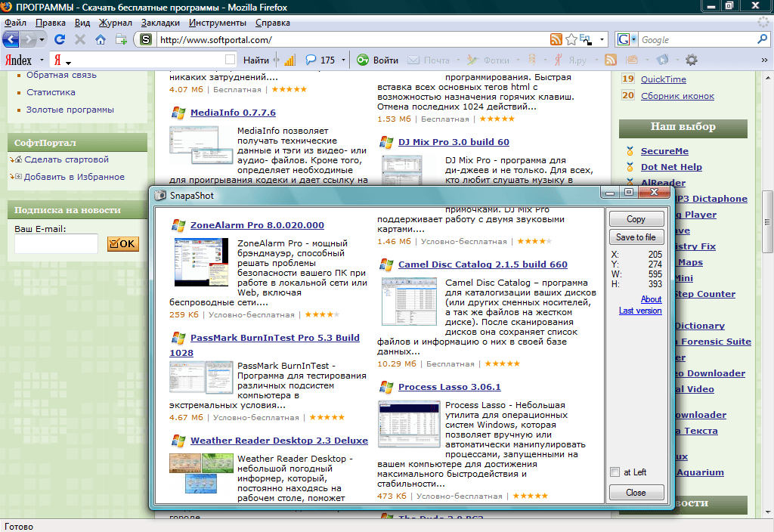Click the green key Войти icon
This screenshot has width=774, height=532.
coord(363,60)
